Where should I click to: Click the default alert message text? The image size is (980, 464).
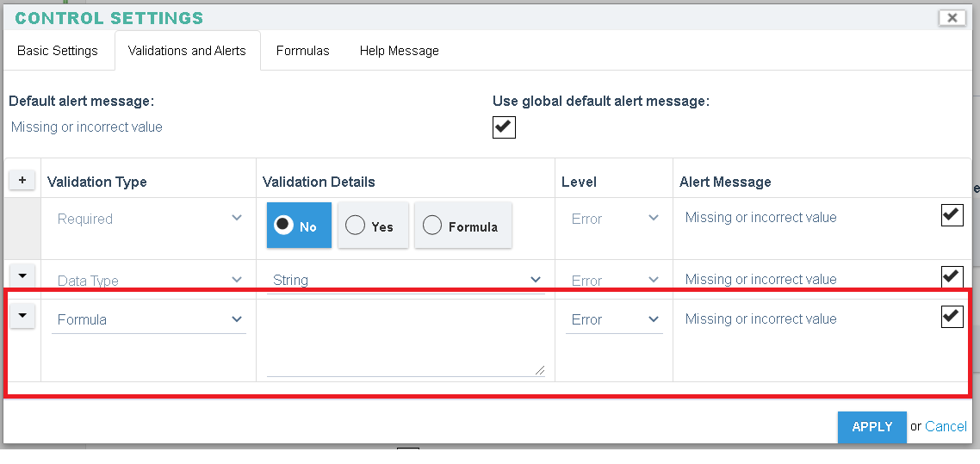(x=87, y=127)
